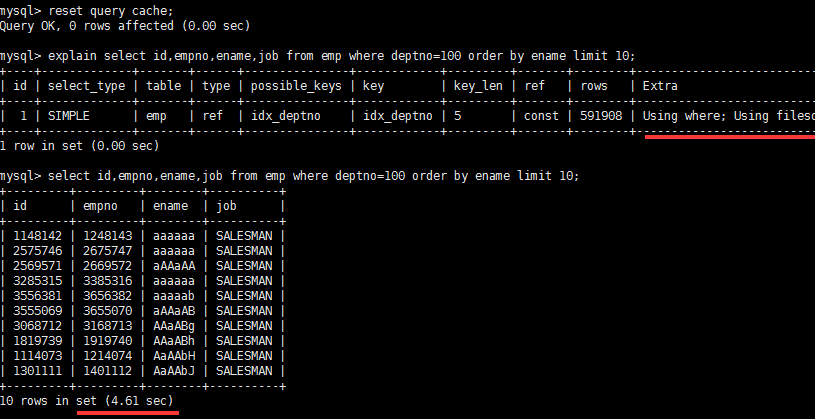Click the rows value 591908

601,116
